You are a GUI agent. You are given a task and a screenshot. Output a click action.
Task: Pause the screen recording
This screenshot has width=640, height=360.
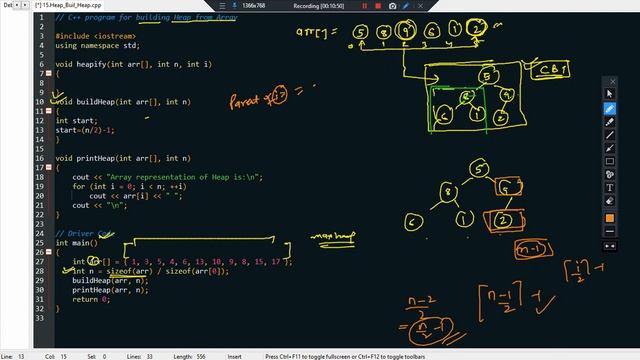point(364,6)
